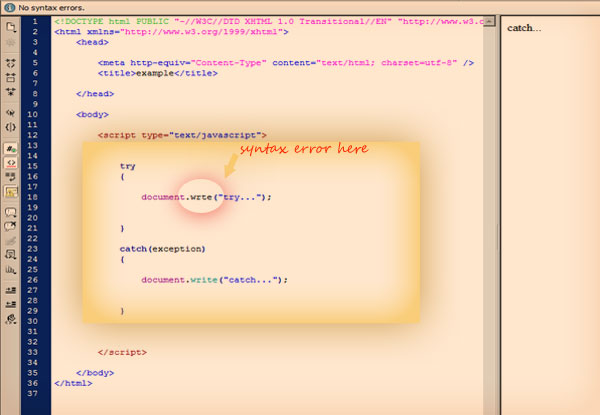Click line number 1 in gutter
Image resolution: width=600 pixels, height=415 pixels.
click(x=35, y=21)
